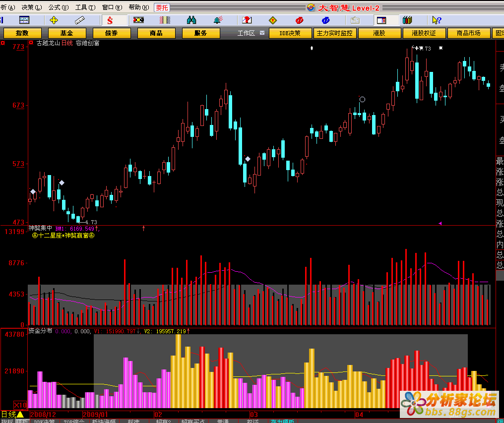Click the 2009/01 date on the timeline
504x423 pixels.
(x=96, y=414)
